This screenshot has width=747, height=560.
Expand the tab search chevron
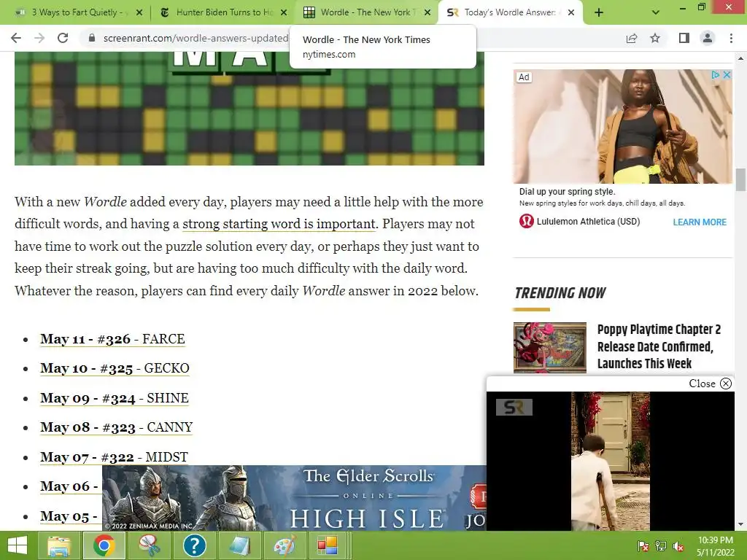pos(656,13)
